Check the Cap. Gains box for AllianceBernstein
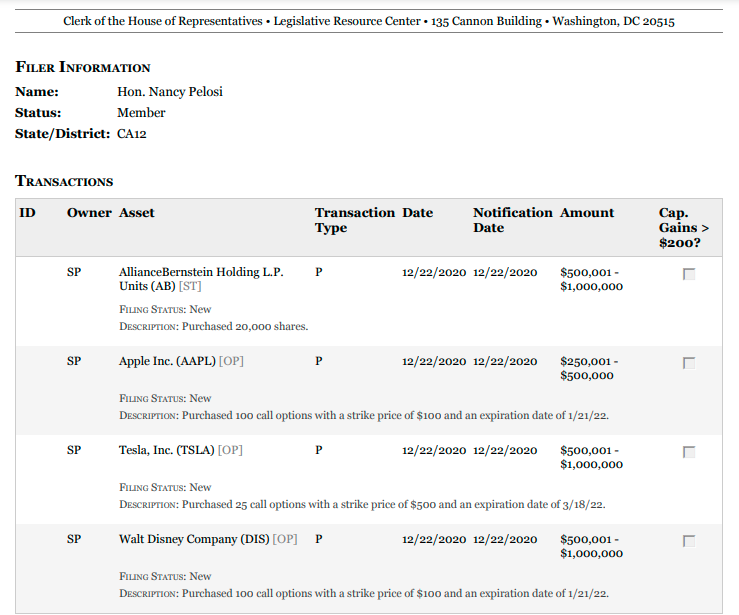 coord(688,275)
